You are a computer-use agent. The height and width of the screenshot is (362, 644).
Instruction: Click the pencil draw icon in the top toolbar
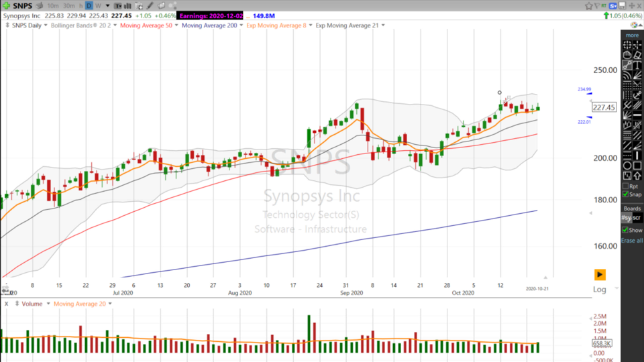click(150, 6)
